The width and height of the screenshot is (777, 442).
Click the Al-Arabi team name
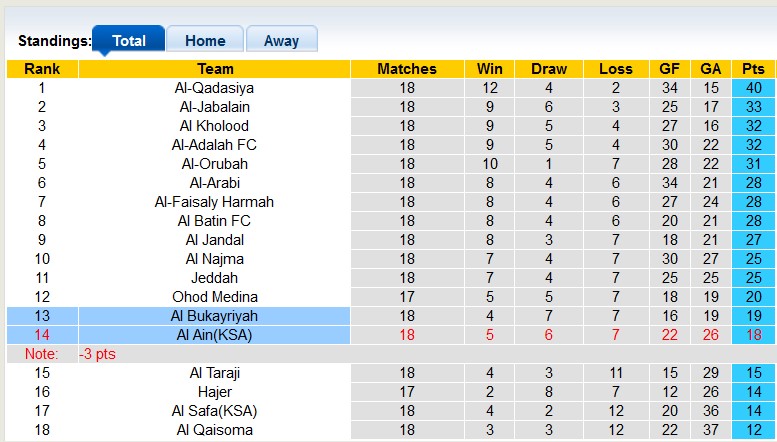214,183
